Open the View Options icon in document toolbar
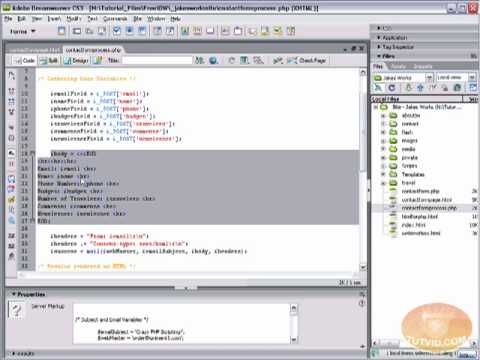Viewport: 480px width, 360px height. tap(245, 60)
